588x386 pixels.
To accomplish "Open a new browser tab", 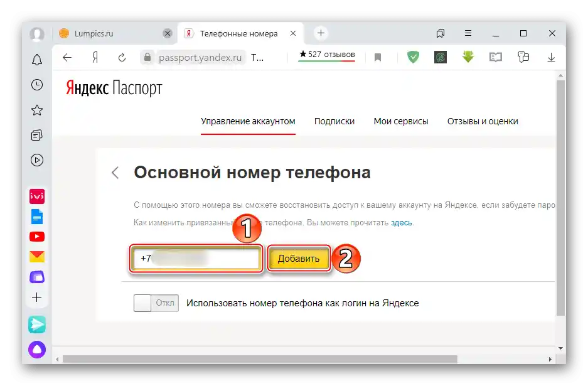I will point(321,33).
